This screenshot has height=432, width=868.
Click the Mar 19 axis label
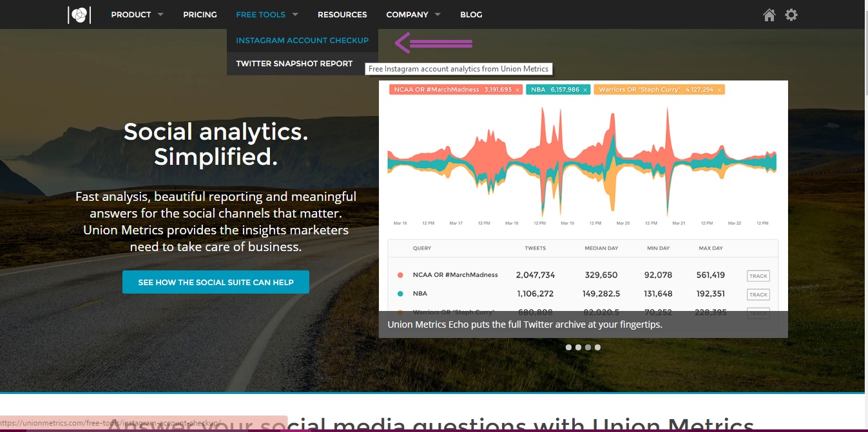click(567, 223)
